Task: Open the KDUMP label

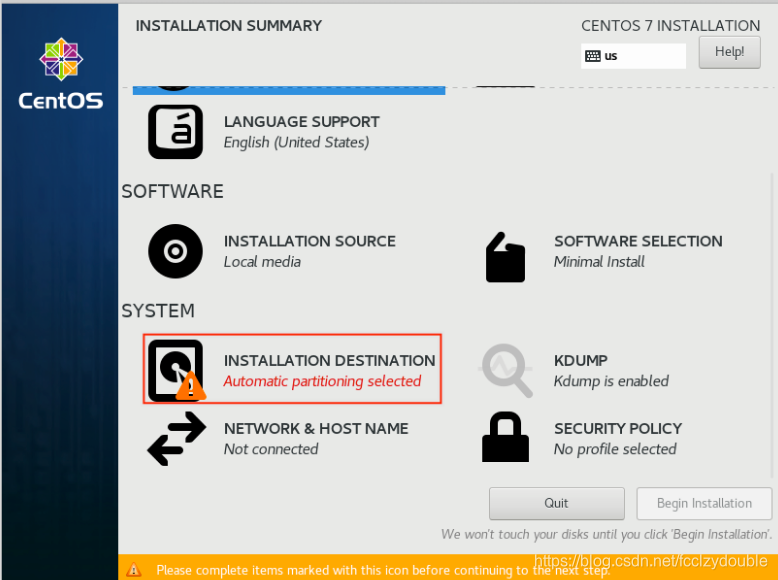Action: [581, 361]
